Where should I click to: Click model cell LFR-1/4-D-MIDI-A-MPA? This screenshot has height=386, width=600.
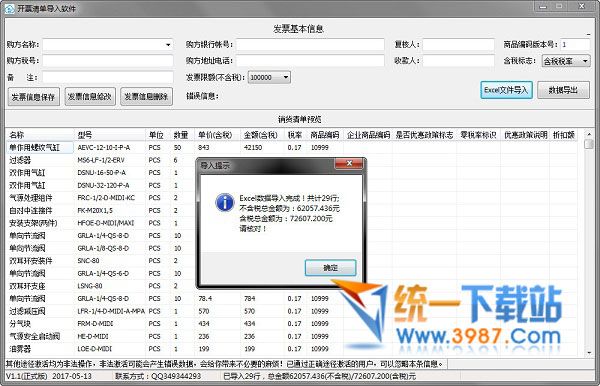pyautogui.click(x=109, y=311)
